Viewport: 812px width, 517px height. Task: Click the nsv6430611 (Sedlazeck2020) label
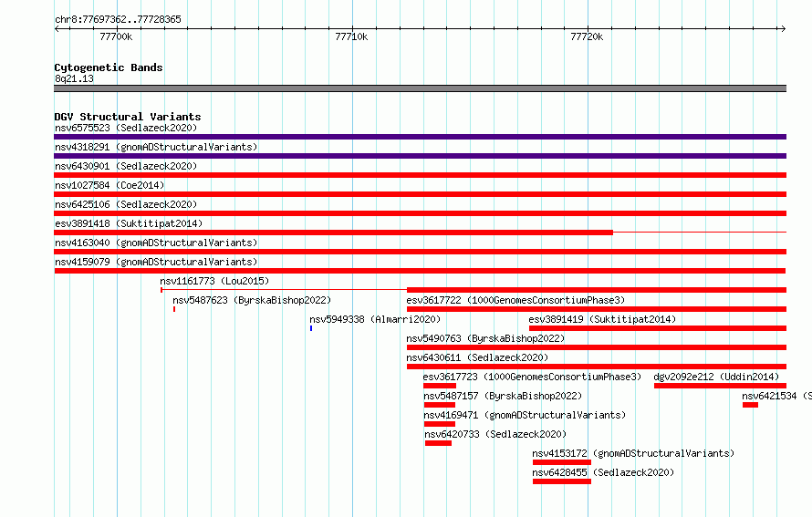(477, 357)
